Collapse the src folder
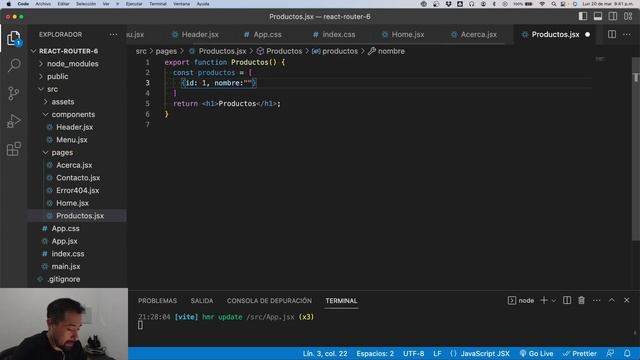 pyautogui.click(x=52, y=89)
